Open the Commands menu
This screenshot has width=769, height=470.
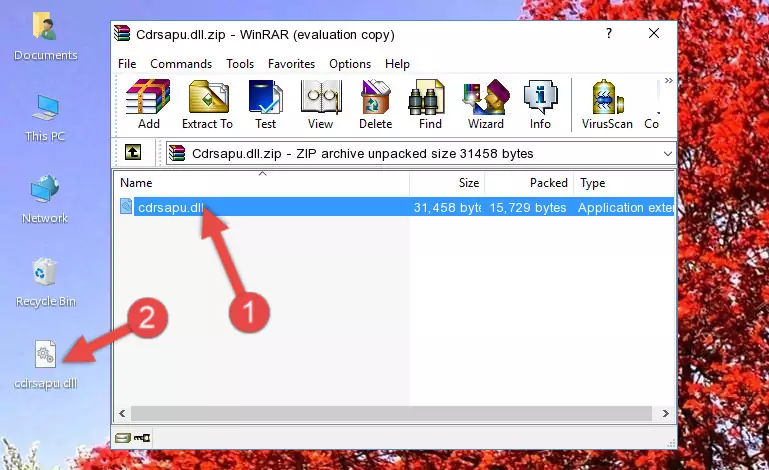pos(181,64)
